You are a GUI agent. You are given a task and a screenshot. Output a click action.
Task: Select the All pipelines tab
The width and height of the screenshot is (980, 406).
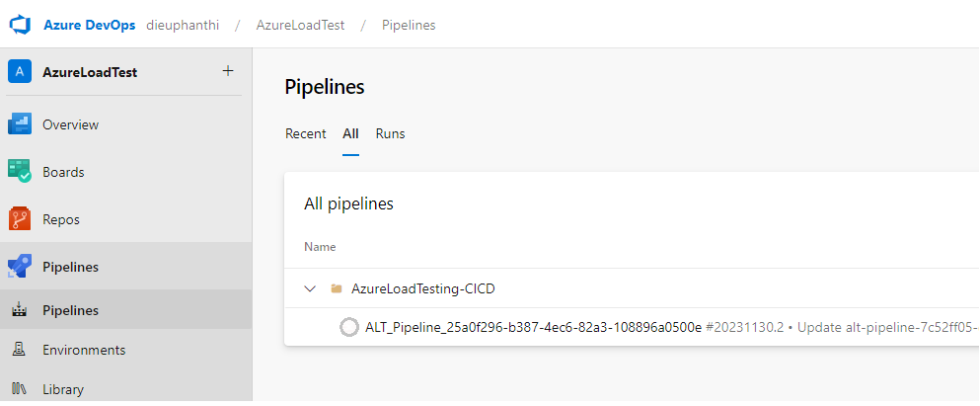[x=350, y=133]
